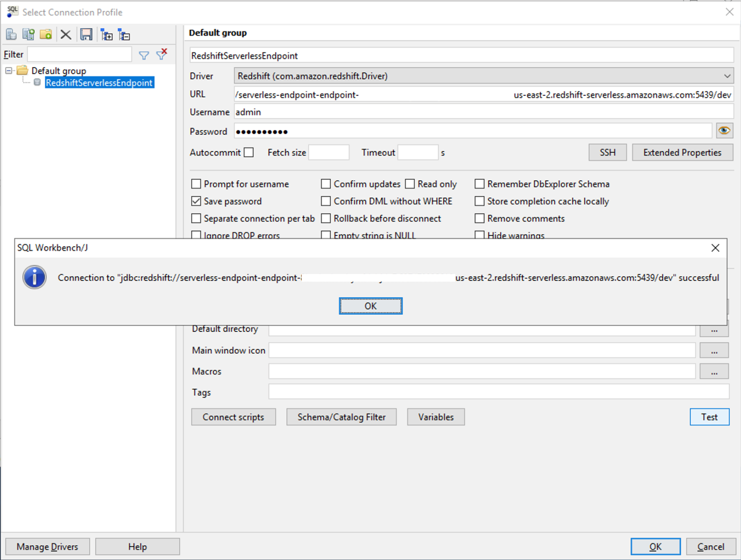Click the SQL Workbench icon in the title bar
741x560 pixels.
point(12,12)
